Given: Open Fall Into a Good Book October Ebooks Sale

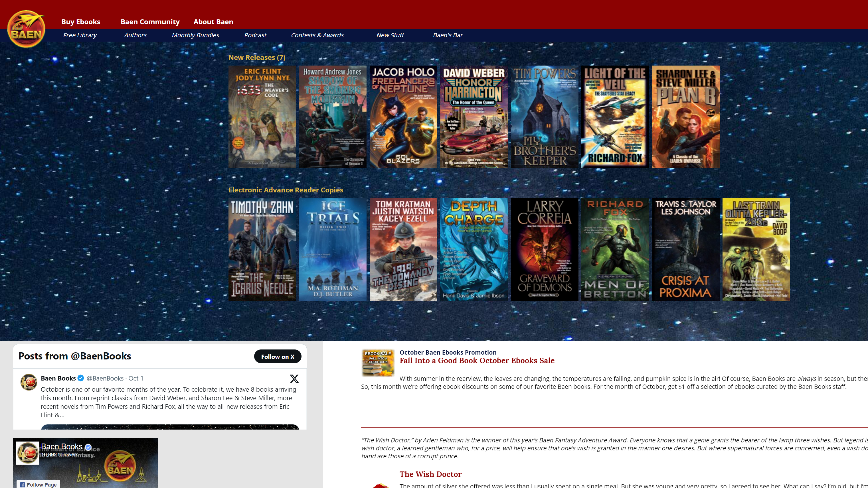Looking at the screenshot, I should [477, 361].
